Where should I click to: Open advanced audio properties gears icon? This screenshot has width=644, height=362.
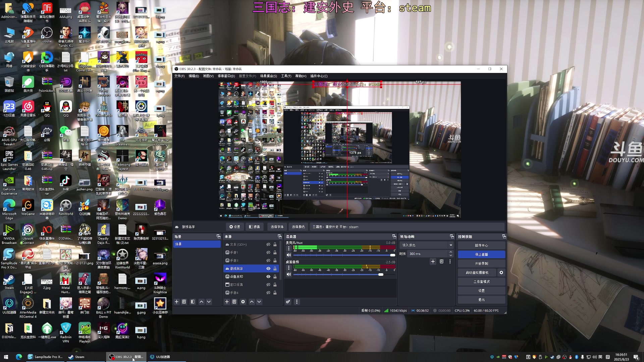[x=288, y=302]
